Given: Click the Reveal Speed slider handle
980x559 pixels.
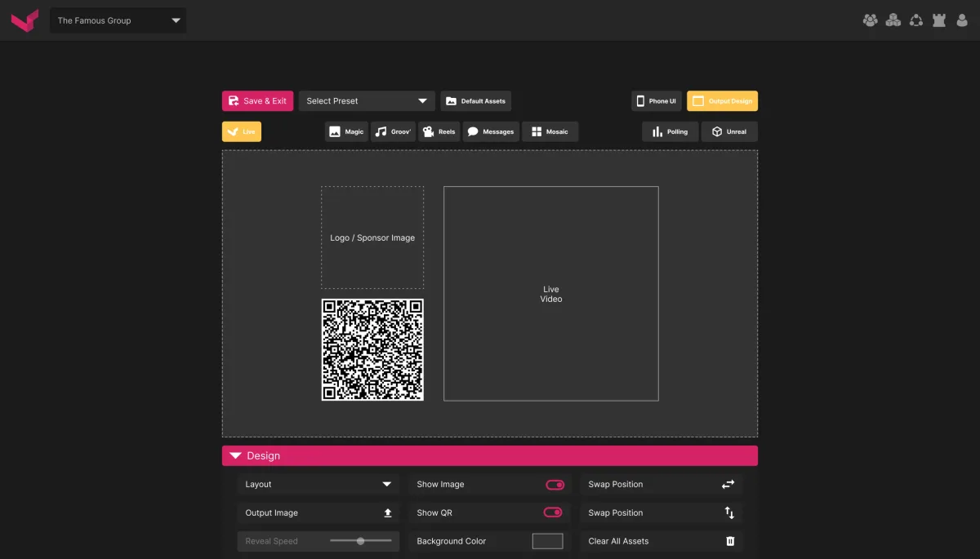Looking at the screenshot, I should coord(360,541).
